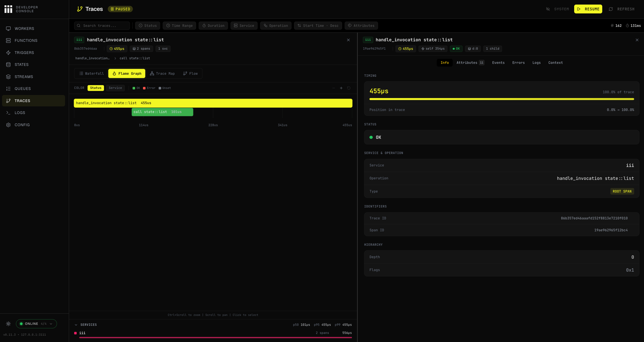Click the self 354µs badge

click(x=433, y=49)
